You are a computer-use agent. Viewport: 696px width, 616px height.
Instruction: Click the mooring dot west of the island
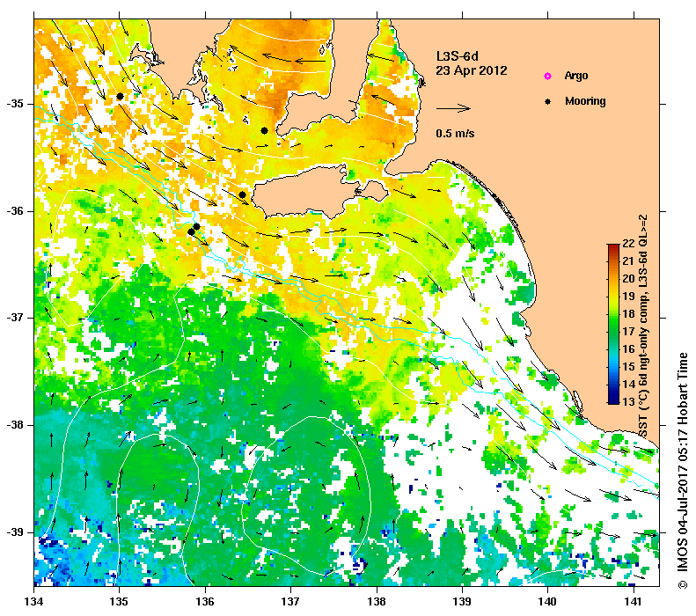(242, 194)
